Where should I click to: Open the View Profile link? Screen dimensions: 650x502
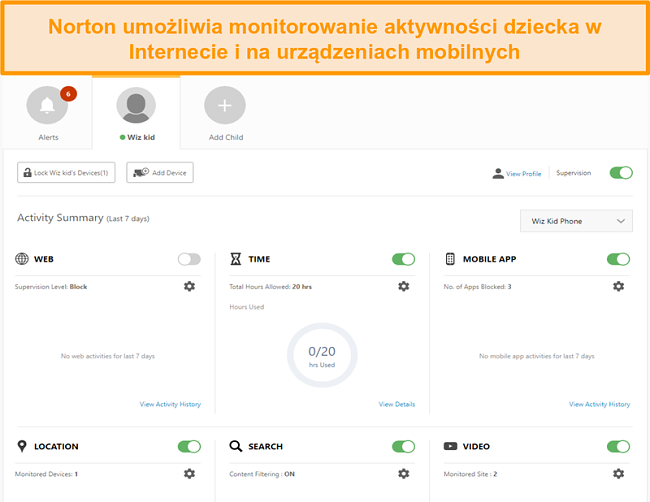pyautogui.click(x=524, y=174)
